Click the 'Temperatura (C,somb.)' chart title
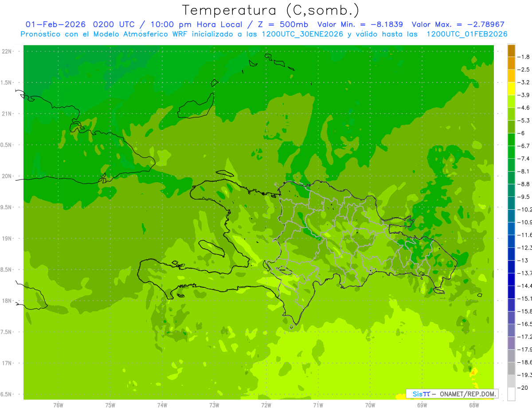The width and height of the screenshot is (532, 411). pyautogui.click(x=270, y=10)
